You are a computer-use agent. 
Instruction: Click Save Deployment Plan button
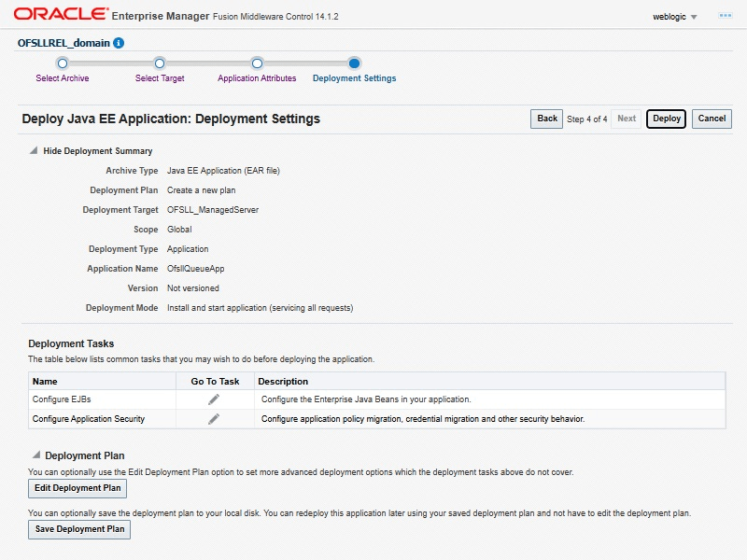[78, 529]
